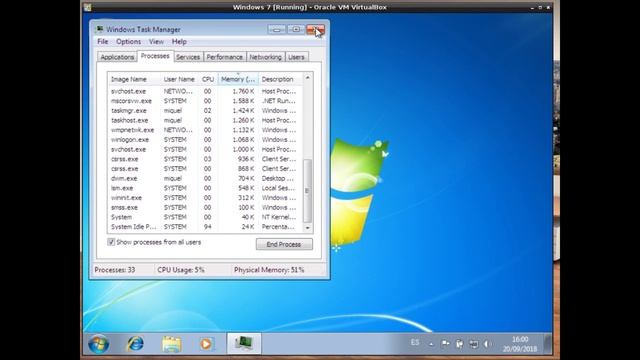
Task: Click the VirtualBox window title icon
Action: coord(88,7)
